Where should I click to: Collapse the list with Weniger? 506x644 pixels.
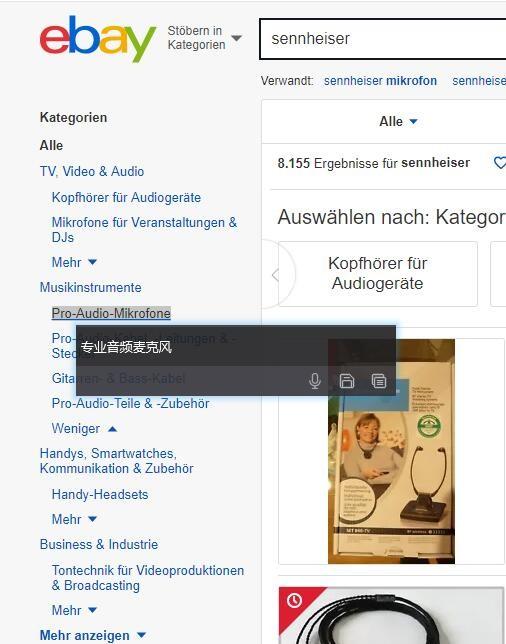84,429
